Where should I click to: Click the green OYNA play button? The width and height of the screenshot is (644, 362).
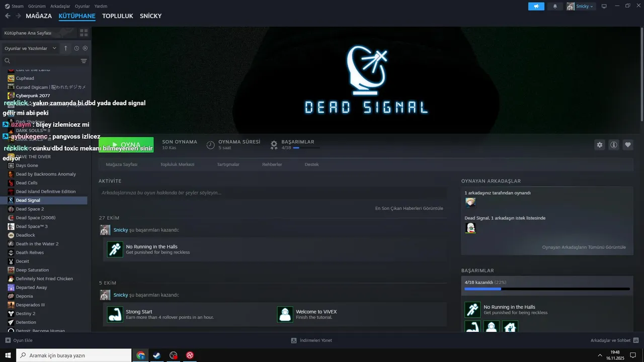point(126,145)
